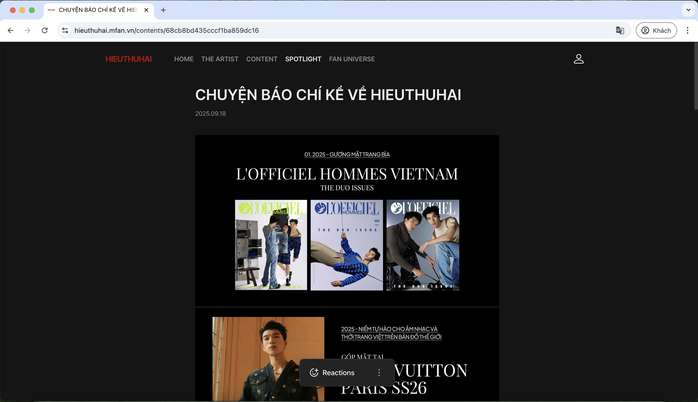Go to the HOME menu item

click(x=184, y=59)
